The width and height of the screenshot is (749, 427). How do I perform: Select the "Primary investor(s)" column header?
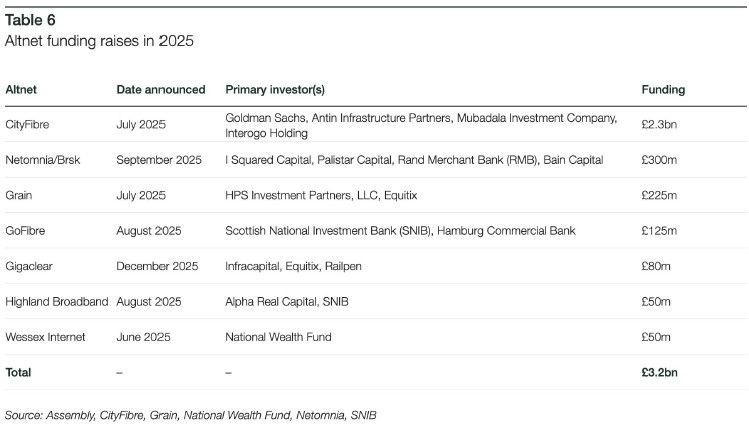[275, 90]
